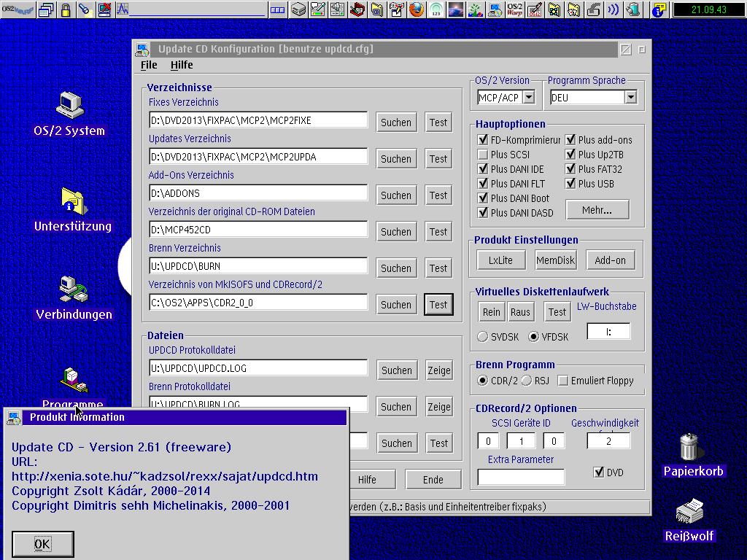Screen dimensions: 747x560
Task: Click the Rein virtual floppy button
Action: 491,312
